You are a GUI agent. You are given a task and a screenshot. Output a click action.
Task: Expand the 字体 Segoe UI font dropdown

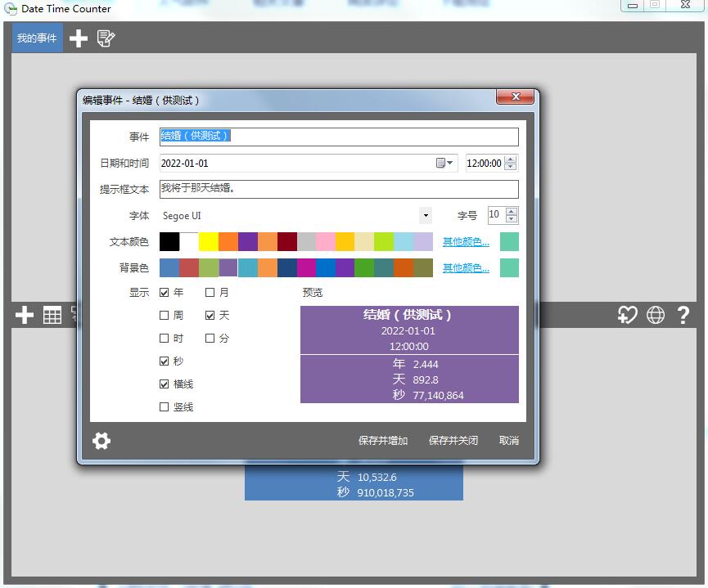(426, 216)
